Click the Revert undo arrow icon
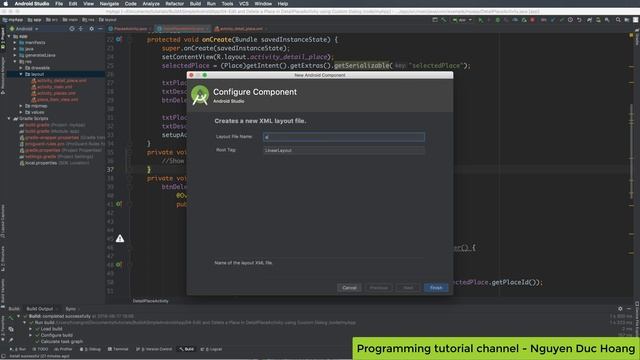Image resolution: width=640 pixels, height=360 pixels. pos(579,20)
